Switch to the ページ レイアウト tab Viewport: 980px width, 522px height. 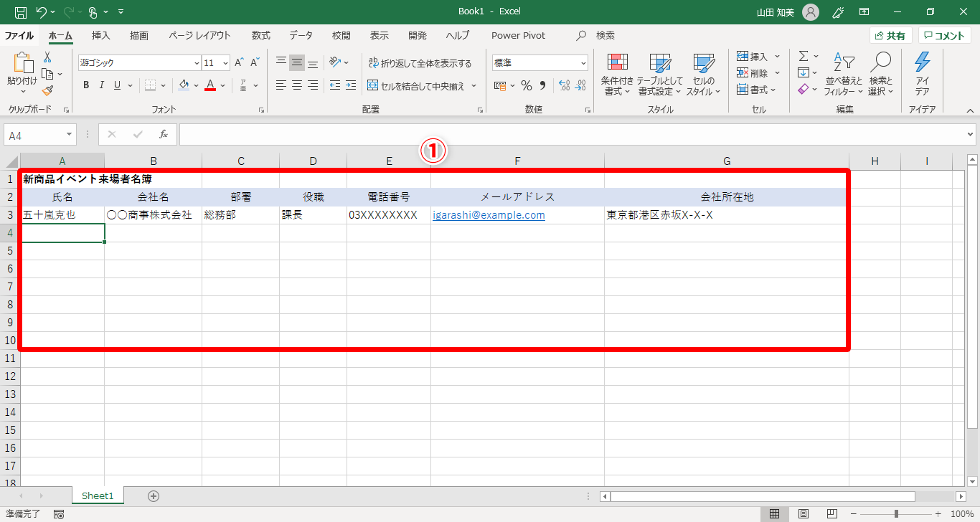200,35
